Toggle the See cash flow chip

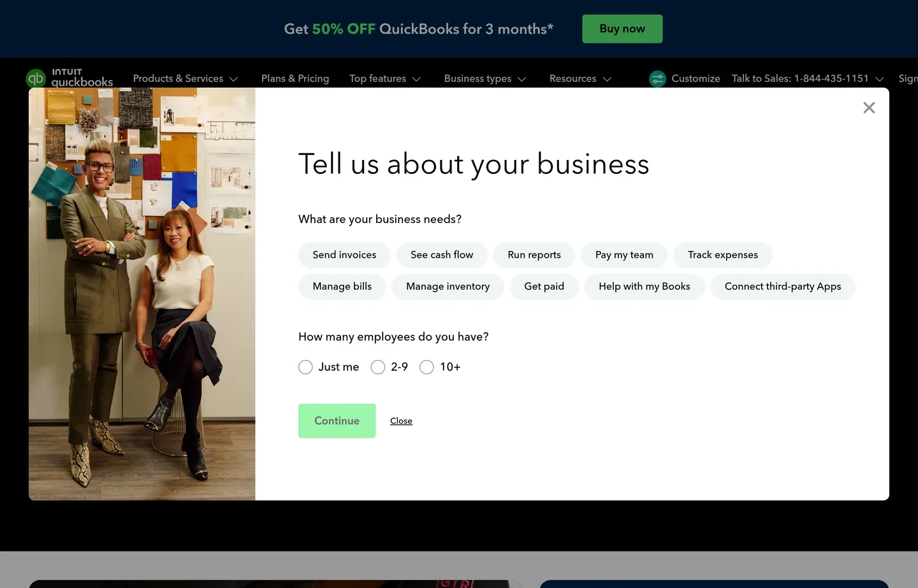click(442, 255)
